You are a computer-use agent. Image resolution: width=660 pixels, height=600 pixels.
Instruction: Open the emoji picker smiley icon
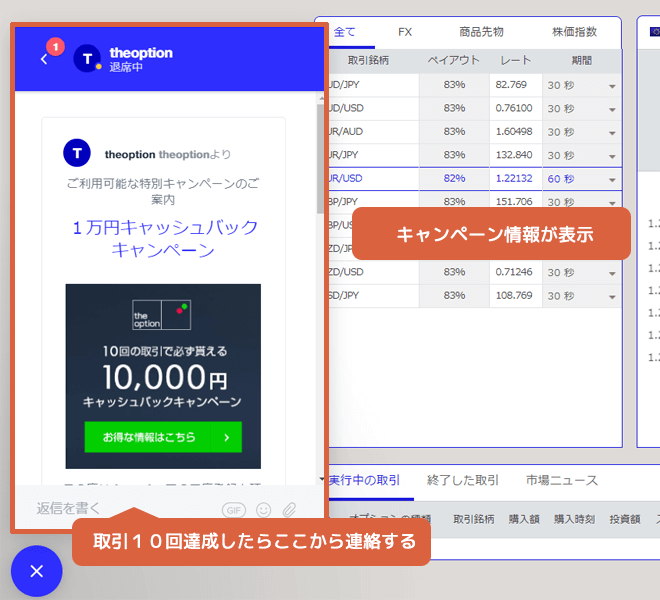263,510
